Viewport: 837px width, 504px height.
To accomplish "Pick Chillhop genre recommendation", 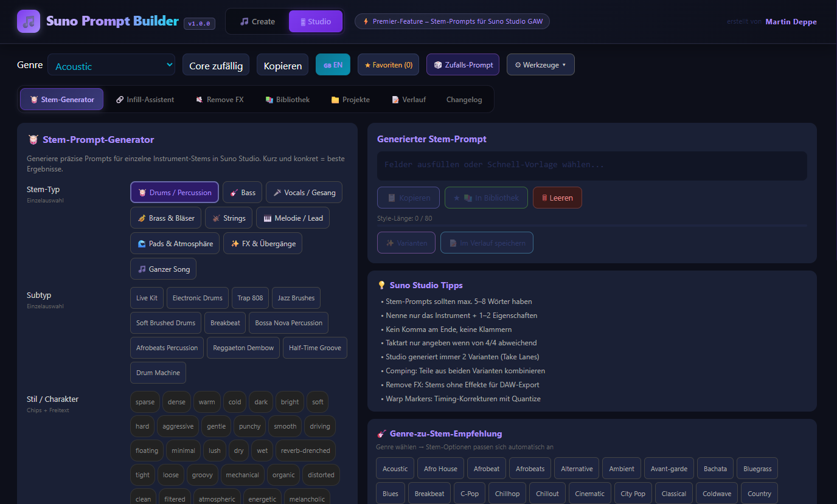I will point(507,494).
